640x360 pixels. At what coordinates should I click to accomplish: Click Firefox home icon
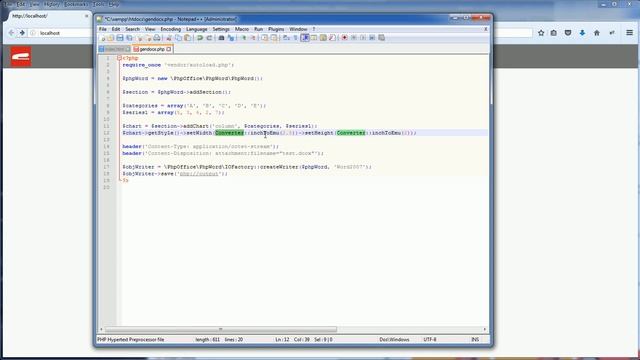[597, 33]
